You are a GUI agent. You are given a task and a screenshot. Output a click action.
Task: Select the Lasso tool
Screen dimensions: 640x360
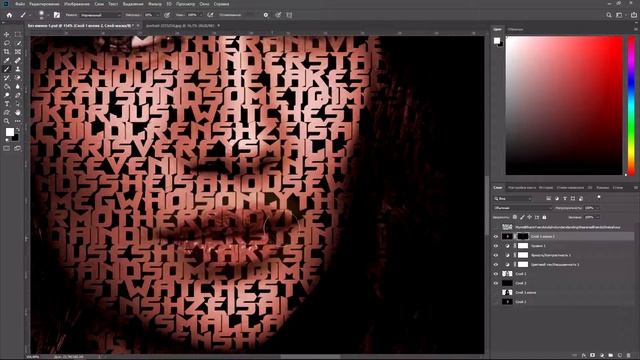pos(7,43)
